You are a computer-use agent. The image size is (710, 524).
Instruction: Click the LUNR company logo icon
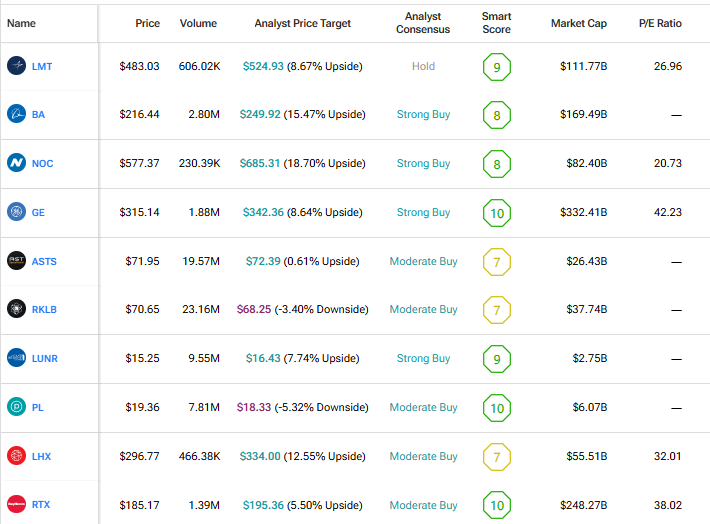coord(17,358)
